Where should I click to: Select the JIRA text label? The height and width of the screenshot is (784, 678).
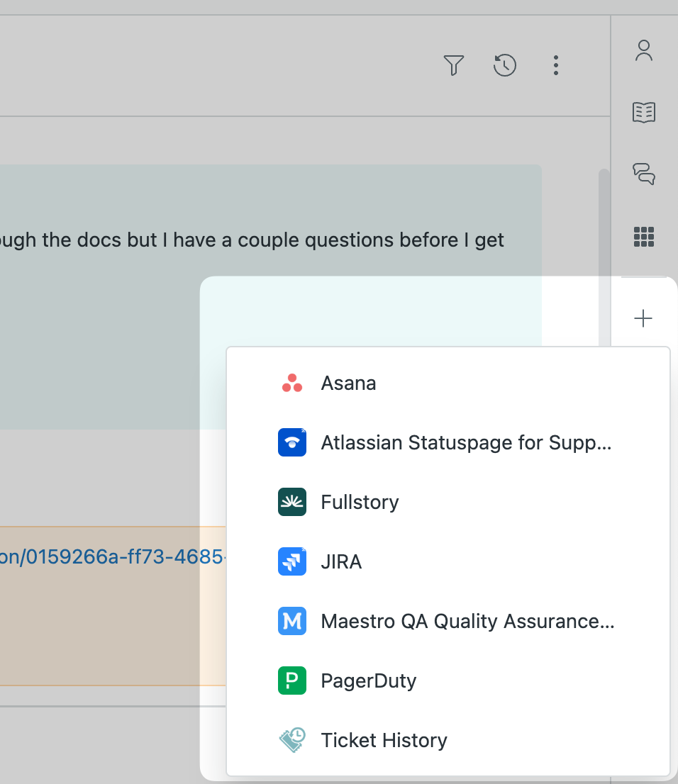tap(341, 562)
